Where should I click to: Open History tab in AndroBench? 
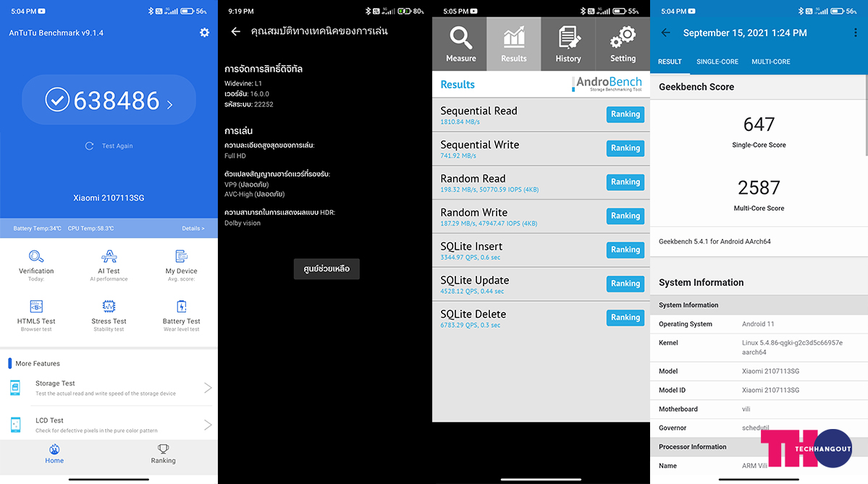(568, 44)
